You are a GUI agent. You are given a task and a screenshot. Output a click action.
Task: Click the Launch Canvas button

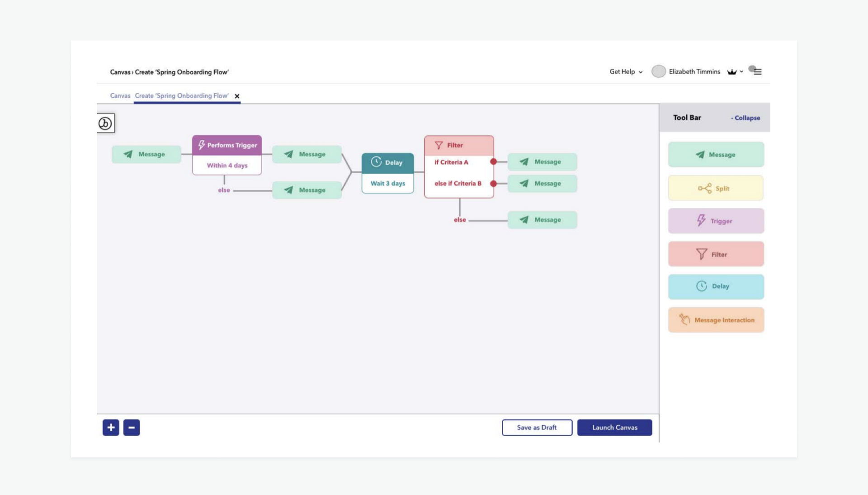click(x=615, y=427)
